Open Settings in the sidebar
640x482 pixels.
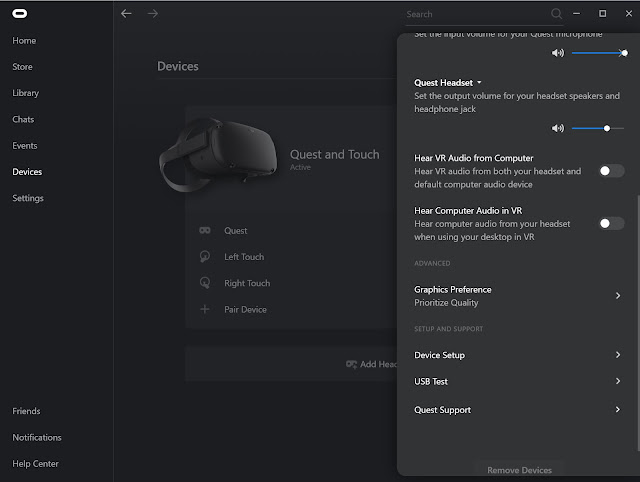coord(28,198)
